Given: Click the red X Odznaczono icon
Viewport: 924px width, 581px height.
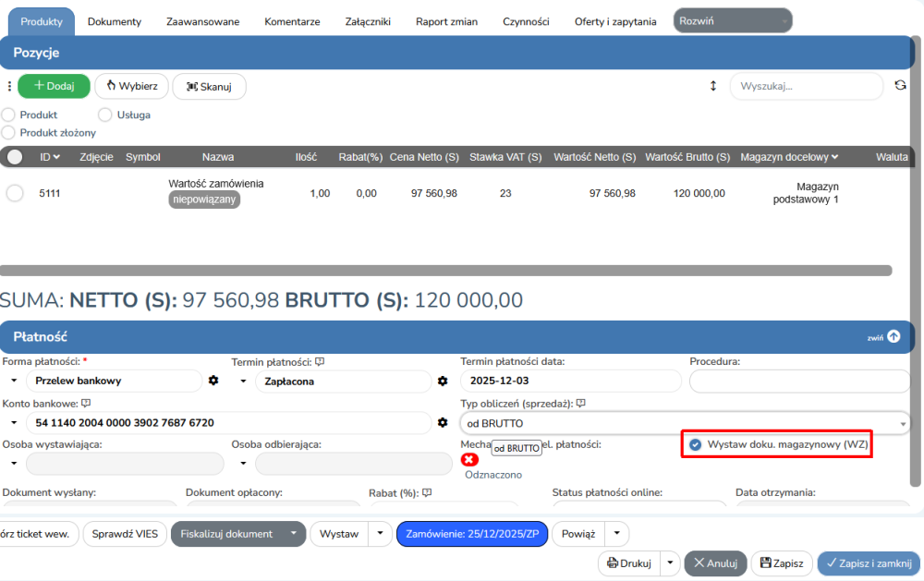Looking at the screenshot, I should point(469,460).
